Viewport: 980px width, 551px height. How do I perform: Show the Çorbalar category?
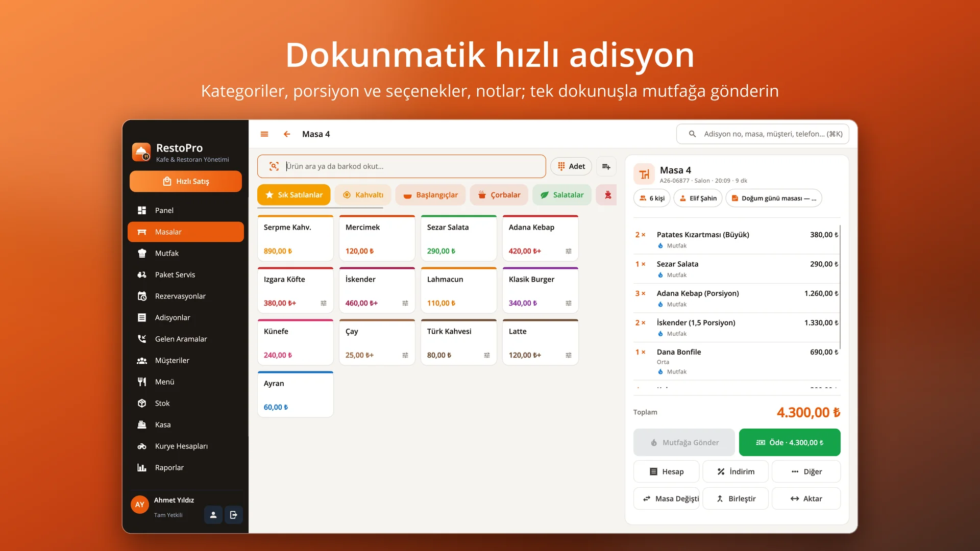coord(499,195)
